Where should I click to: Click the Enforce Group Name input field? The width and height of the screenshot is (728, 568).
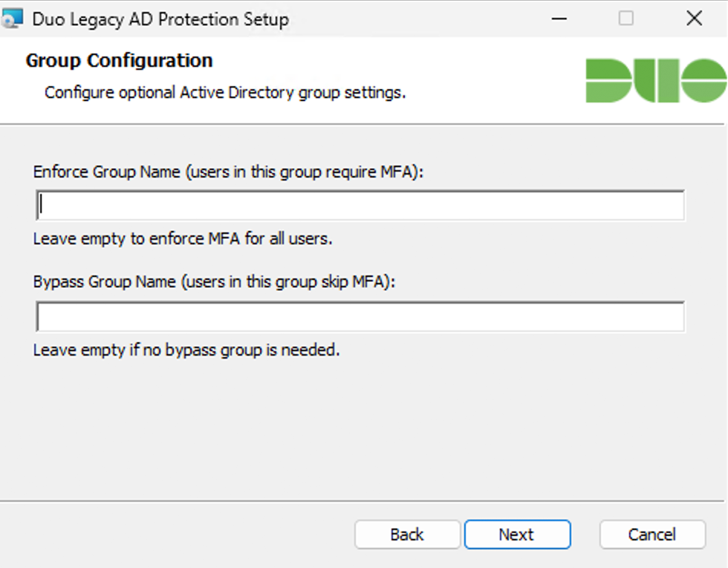360,205
